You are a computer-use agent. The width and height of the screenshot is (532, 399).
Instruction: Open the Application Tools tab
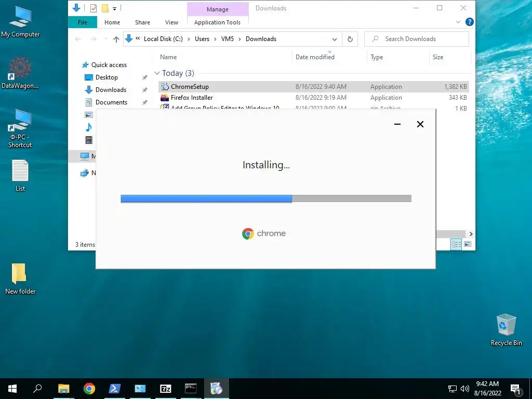pyautogui.click(x=217, y=22)
